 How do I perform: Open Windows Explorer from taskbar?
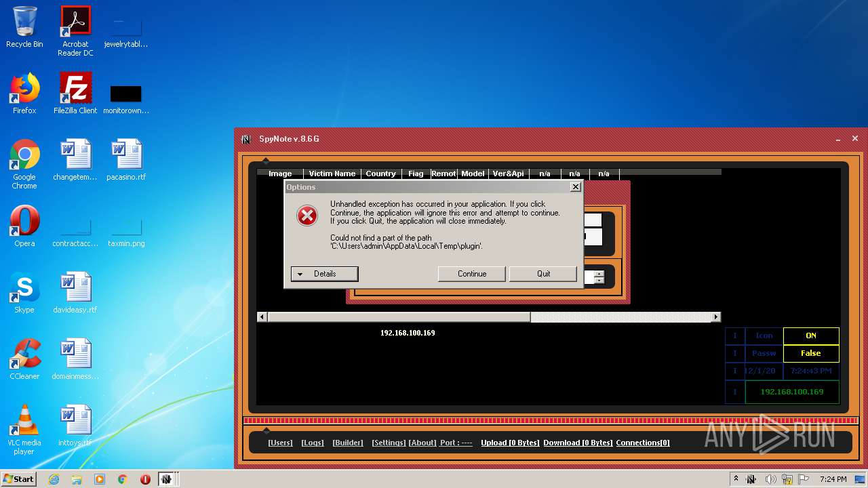coord(77,479)
